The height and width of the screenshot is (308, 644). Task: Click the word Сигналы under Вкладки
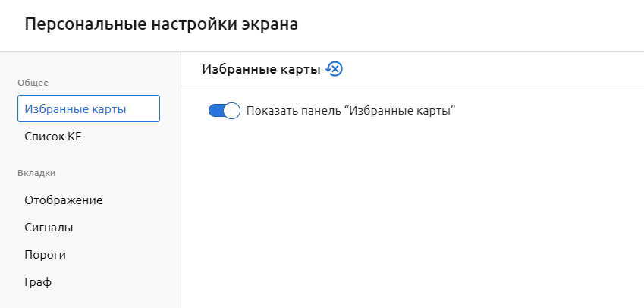coord(49,228)
